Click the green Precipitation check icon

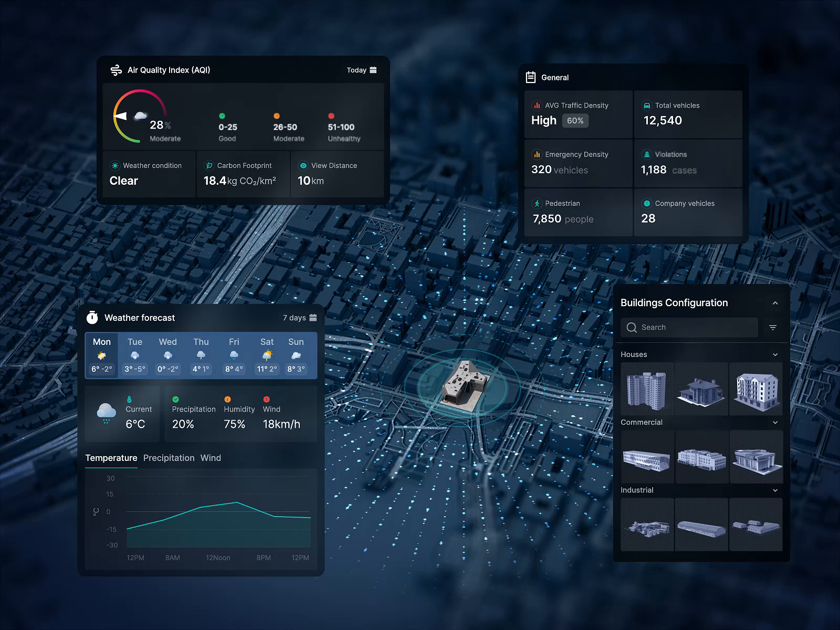[x=175, y=400]
